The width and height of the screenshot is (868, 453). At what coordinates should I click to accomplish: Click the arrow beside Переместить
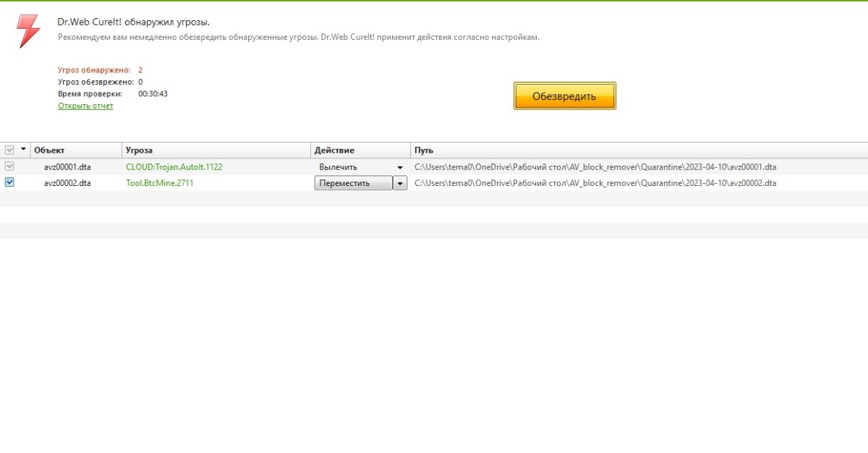point(400,183)
